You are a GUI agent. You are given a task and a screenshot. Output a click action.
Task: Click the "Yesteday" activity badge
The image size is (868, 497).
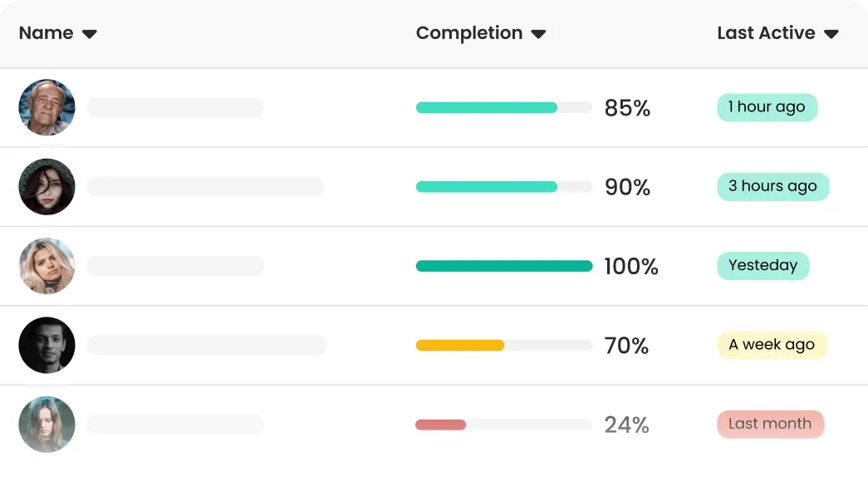coord(763,266)
